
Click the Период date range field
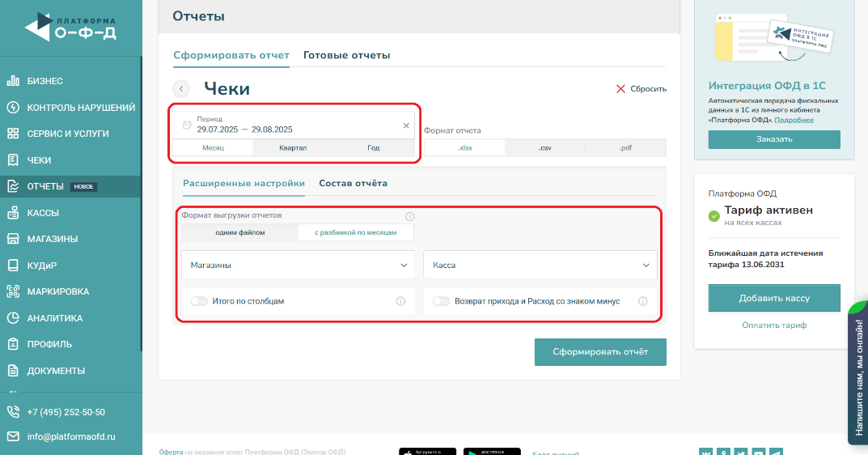[x=291, y=125]
